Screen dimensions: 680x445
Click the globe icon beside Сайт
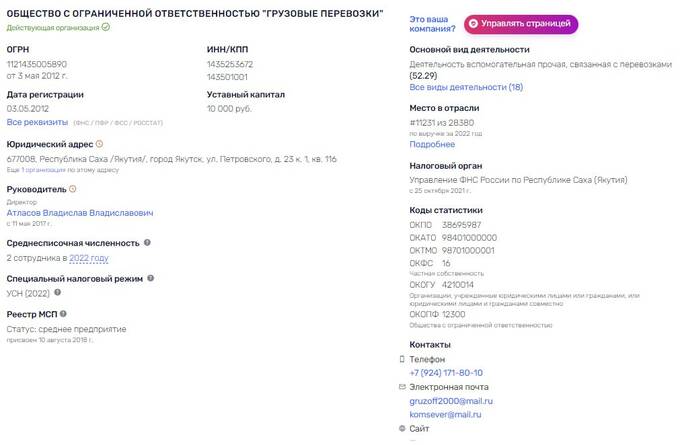[x=402, y=429]
